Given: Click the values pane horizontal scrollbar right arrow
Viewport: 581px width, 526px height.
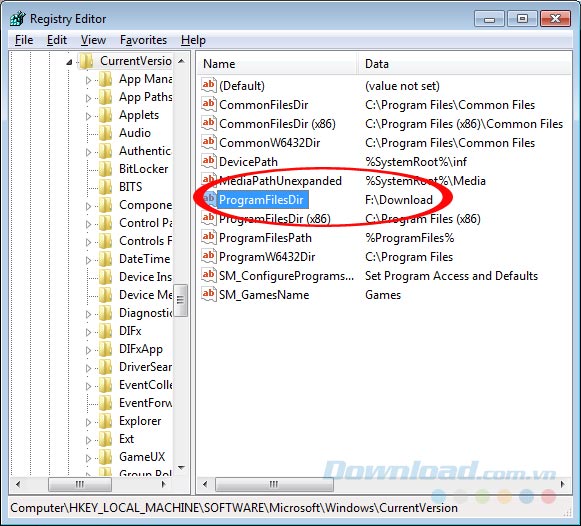Looking at the screenshot, I should pyautogui.click(x=563, y=484).
